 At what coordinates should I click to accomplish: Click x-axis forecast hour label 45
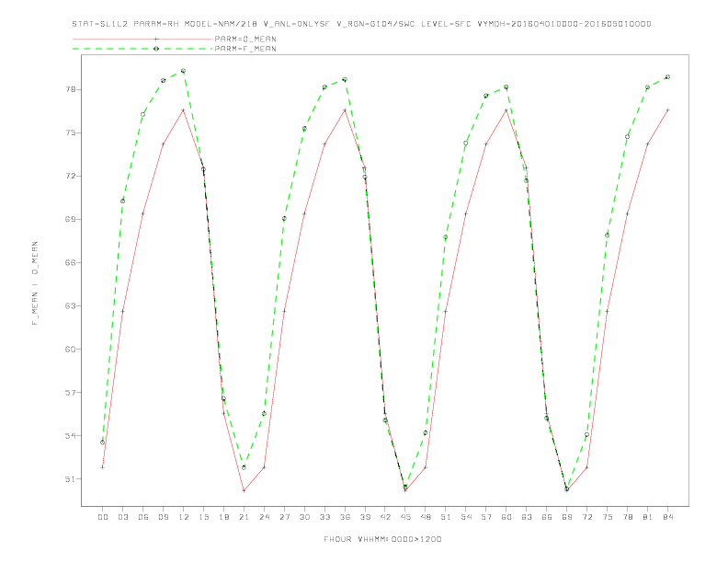coord(405,517)
